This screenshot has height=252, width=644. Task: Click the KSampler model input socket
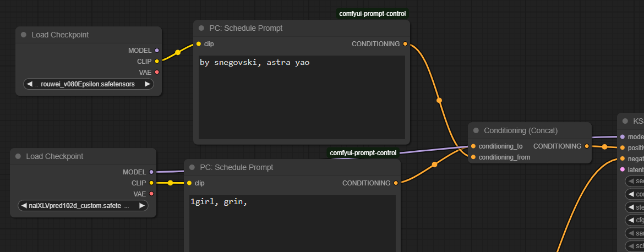[x=622, y=136]
